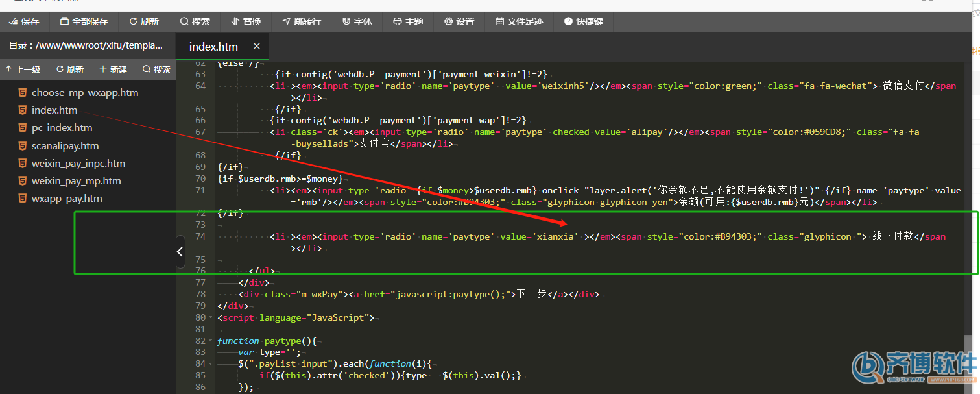Click the Refresh (刷新) icon in top toolbar
980x394 pixels.
[x=144, y=21]
